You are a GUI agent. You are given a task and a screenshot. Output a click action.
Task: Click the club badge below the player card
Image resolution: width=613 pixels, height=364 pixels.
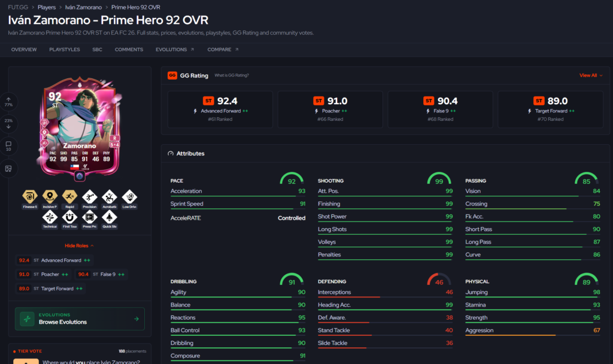(x=80, y=177)
